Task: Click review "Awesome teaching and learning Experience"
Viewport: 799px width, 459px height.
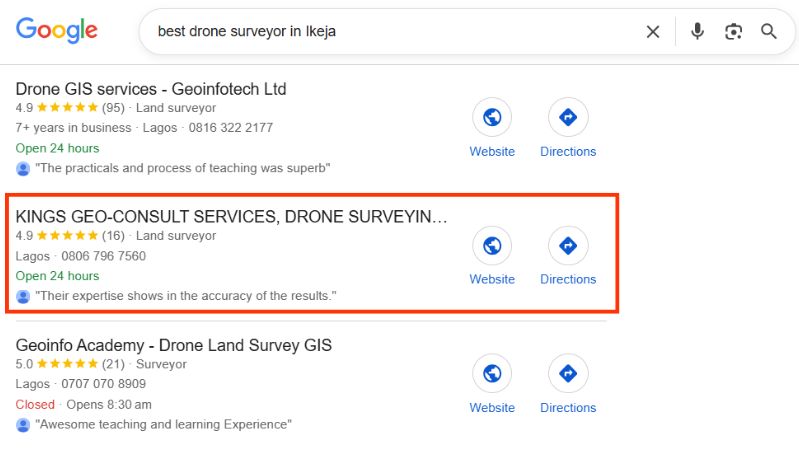Action: click(163, 424)
